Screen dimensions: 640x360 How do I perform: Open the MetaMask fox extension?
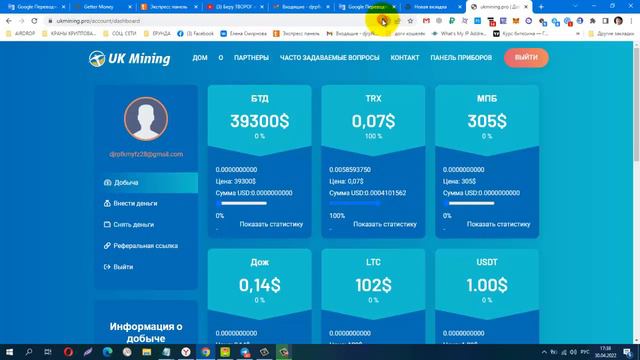tap(516, 21)
